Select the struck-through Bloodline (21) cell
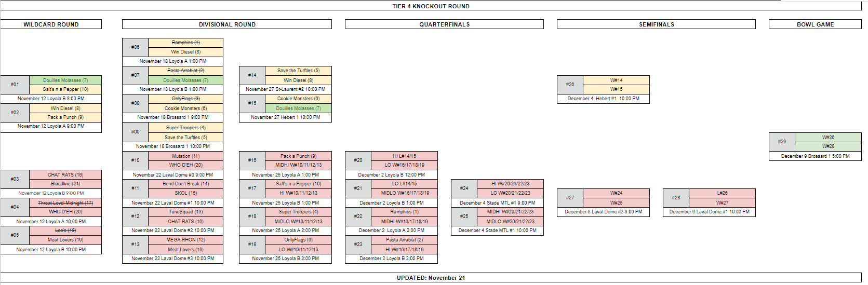The height and width of the screenshot is (285, 868). (65, 184)
